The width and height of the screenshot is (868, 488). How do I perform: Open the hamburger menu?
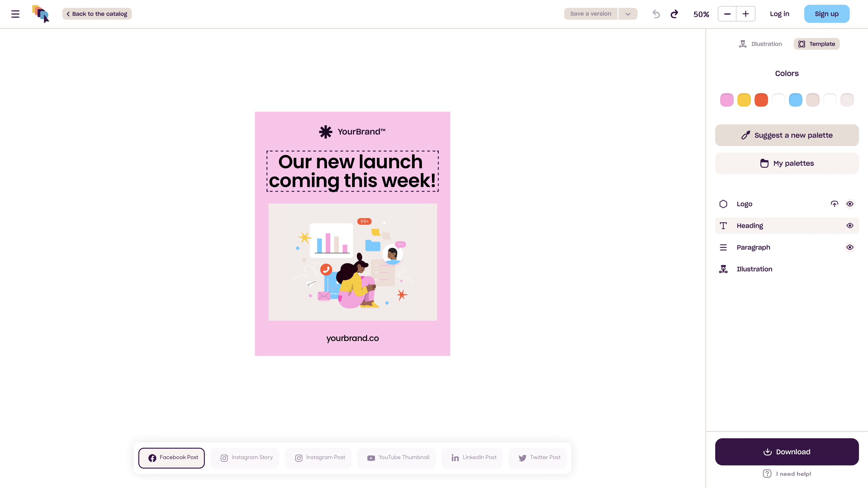pyautogui.click(x=15, y=14)
